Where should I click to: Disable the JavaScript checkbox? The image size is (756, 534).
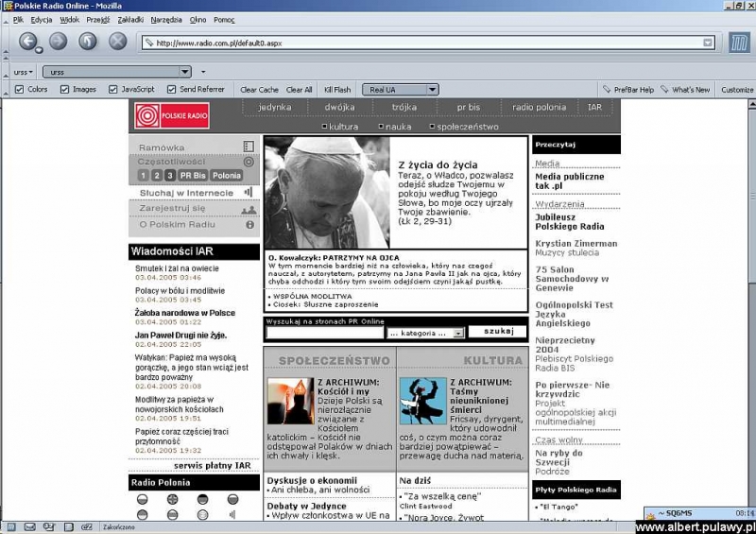click(113, 90)
